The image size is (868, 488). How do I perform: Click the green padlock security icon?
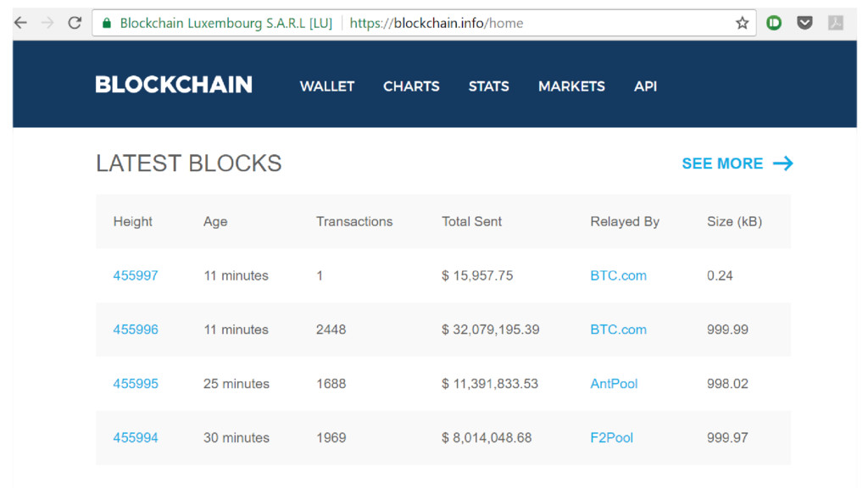pyautogui.click(x=107, y=23)
